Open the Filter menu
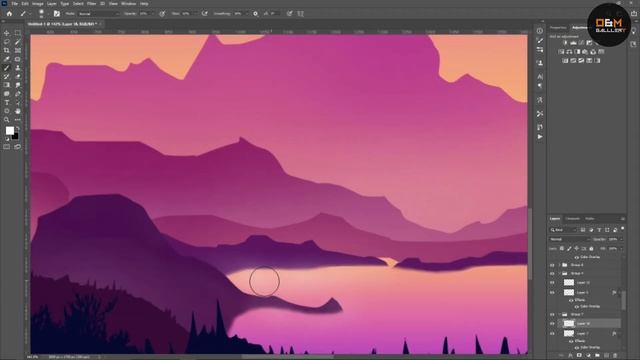 point(91,3)
